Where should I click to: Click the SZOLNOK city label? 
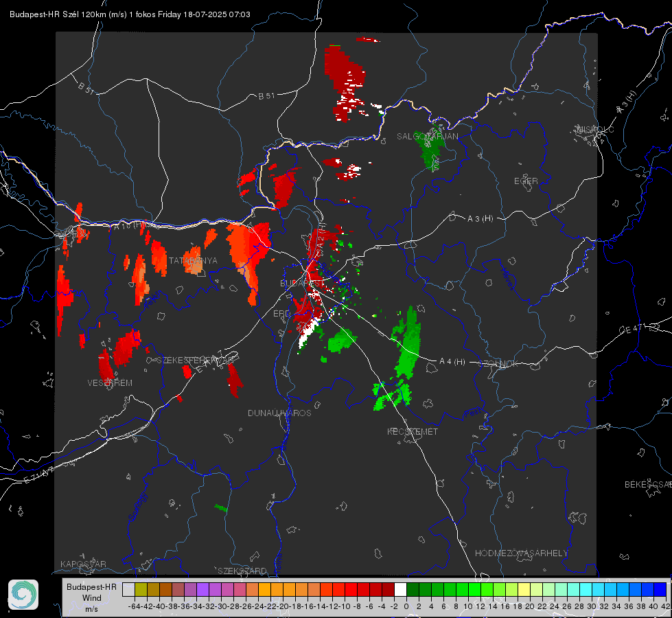[498, 364]
